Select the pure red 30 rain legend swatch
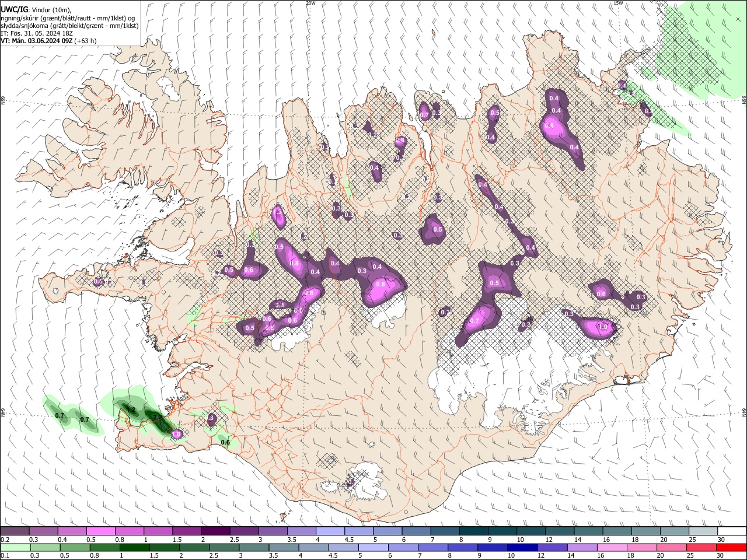747x560 pixels. 731,548
